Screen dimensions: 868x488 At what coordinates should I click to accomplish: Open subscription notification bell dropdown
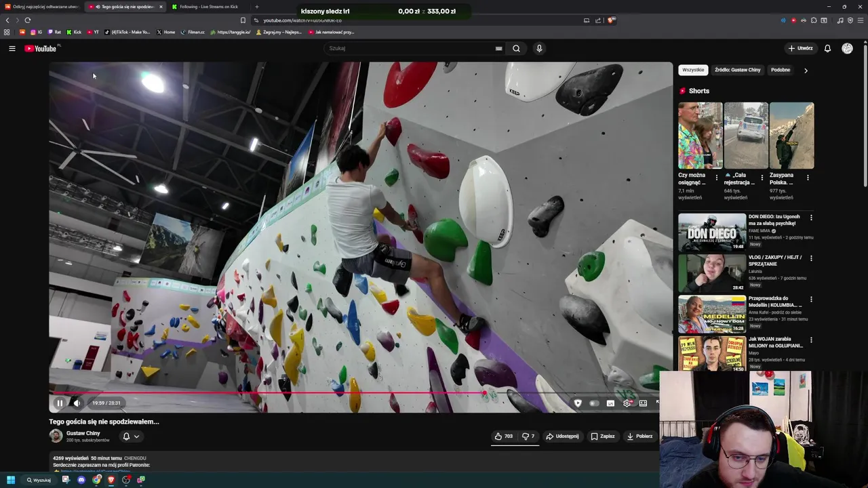click(131, 436)
